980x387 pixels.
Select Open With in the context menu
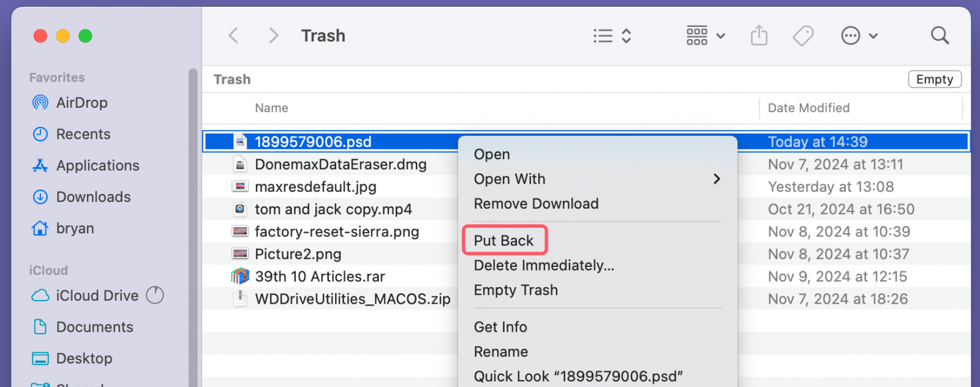[x=509, y=179]
